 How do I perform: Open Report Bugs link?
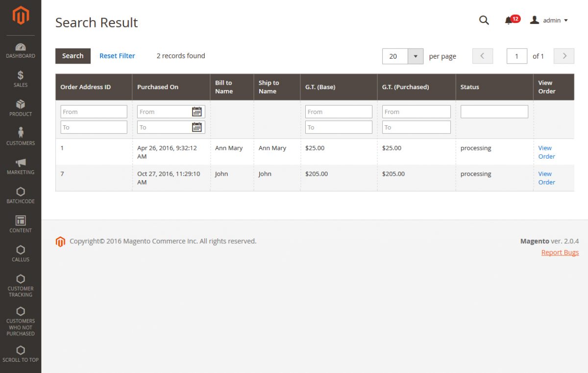(560, 252)
